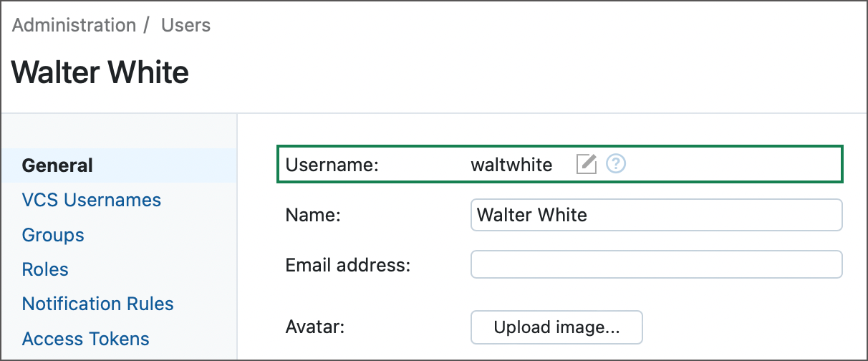Switch to the VCS Usernames section
Image resolution: width=868 pixels, height=361 pixels.
click(x=92, y=200)
